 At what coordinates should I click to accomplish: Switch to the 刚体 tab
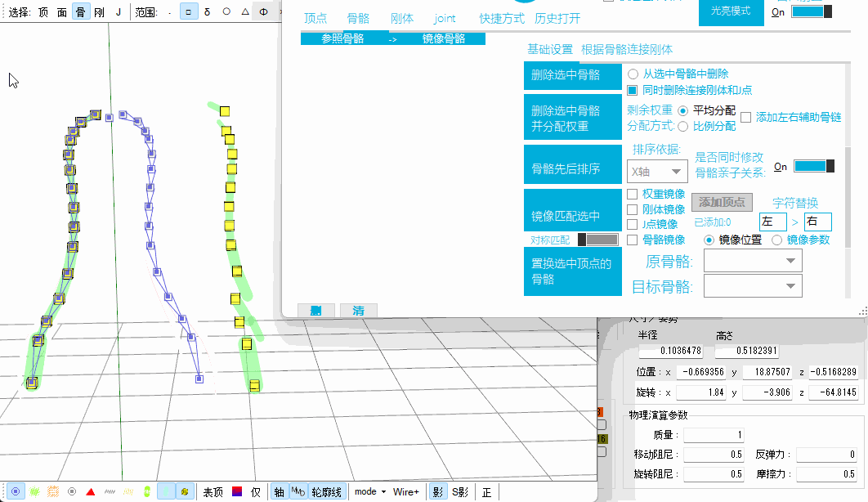pyautogui.click(x=402, y=18)
